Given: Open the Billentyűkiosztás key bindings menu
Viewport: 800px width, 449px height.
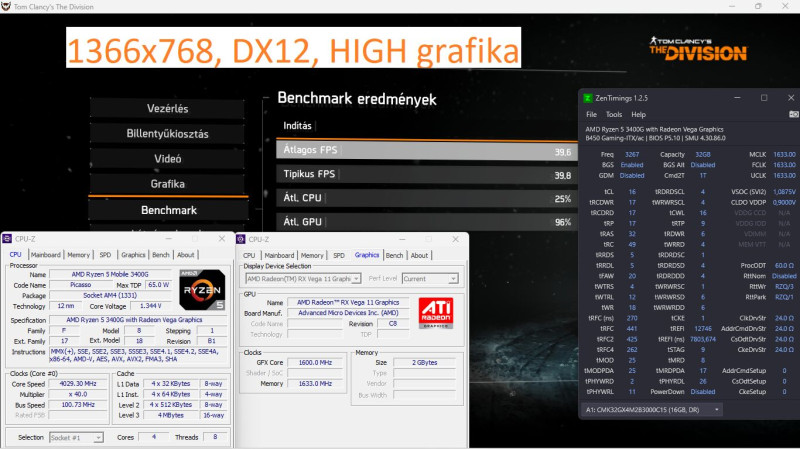Looking at the screenshot, I should (167, 134).
